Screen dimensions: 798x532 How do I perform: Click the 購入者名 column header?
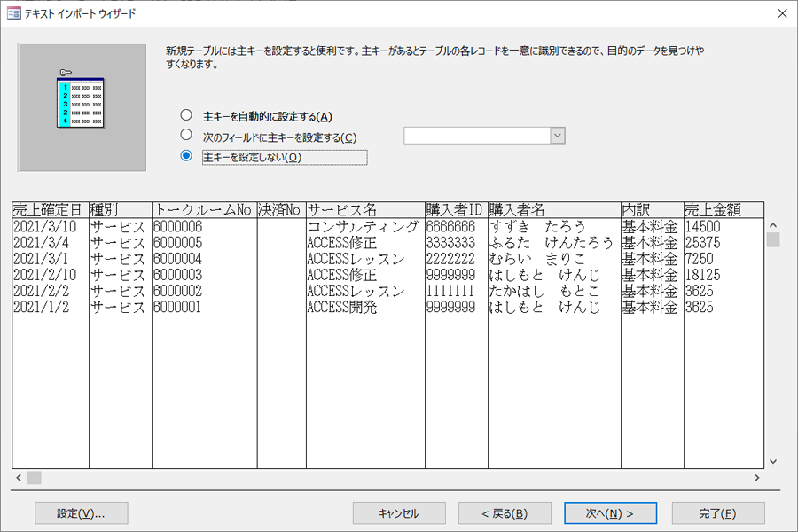point(553,210)
